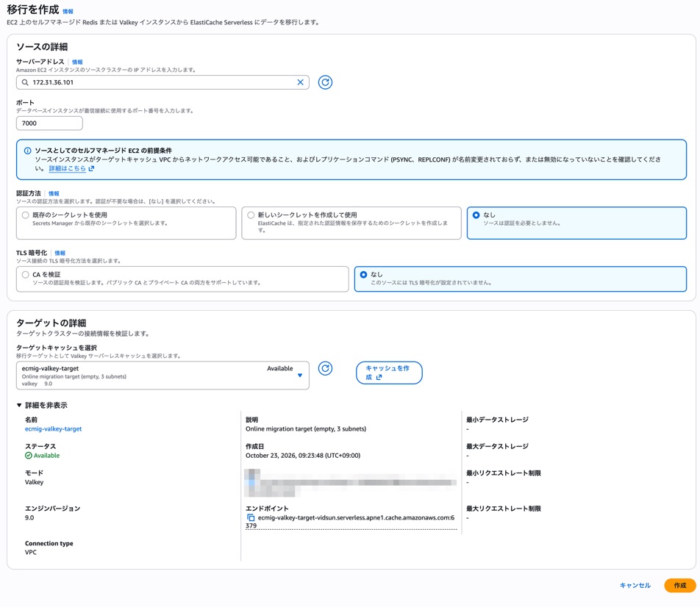Copy the endpoint address
This screenshot has height=607, width=700.
click(251, 518)
